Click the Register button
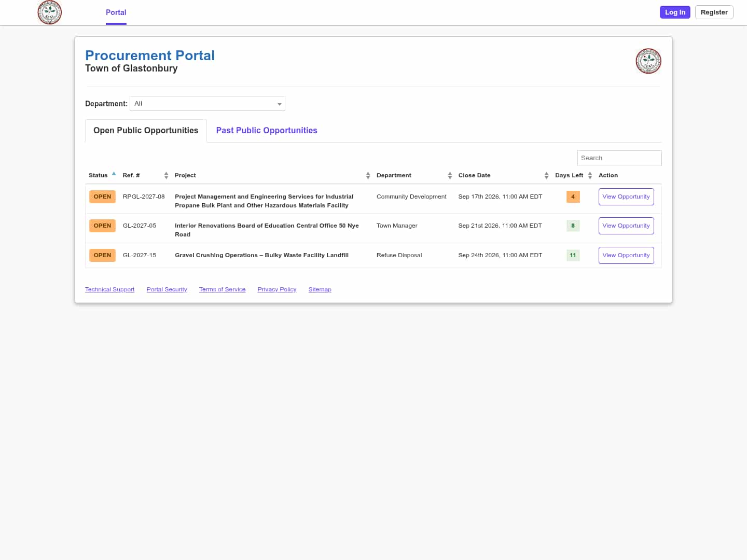The image size is (747, 560). tap(714, 12)
